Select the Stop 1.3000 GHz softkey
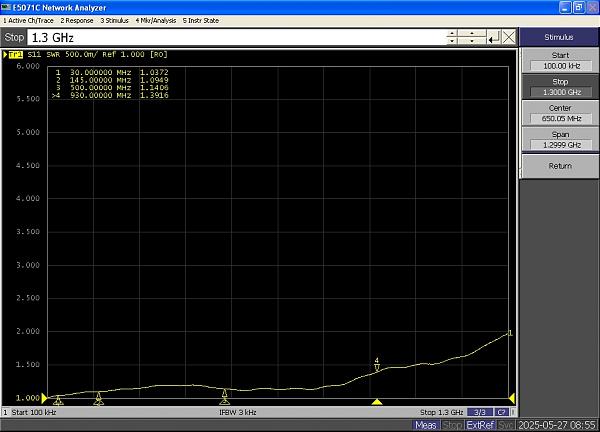The width and height of the screenshot is (600, 432). click(x=560, y=87)
